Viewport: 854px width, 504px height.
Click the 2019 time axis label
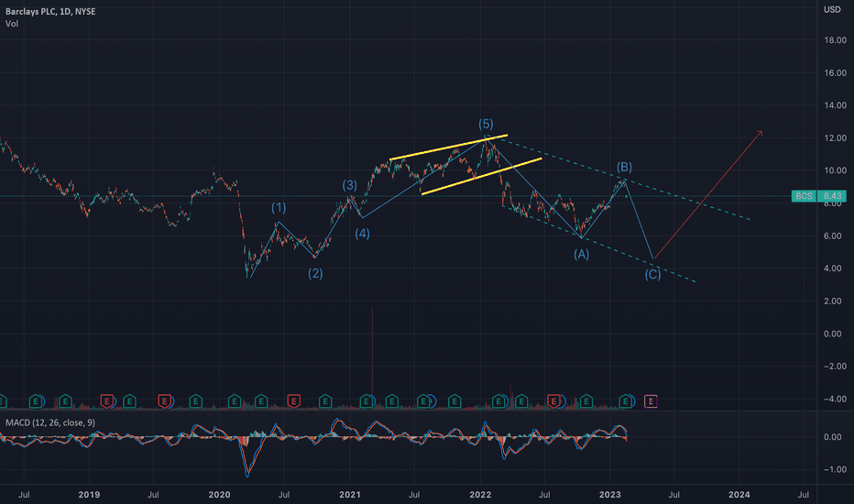pyautogui.click(x=89, y=495)
